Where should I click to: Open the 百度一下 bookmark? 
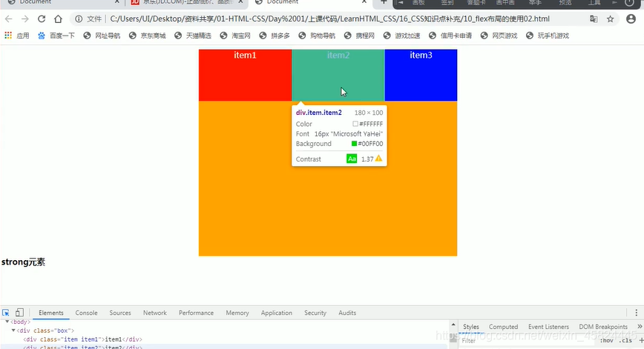56,36
